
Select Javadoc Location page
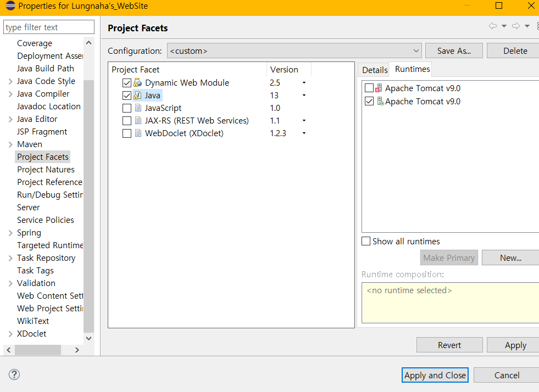click(49, 107)
